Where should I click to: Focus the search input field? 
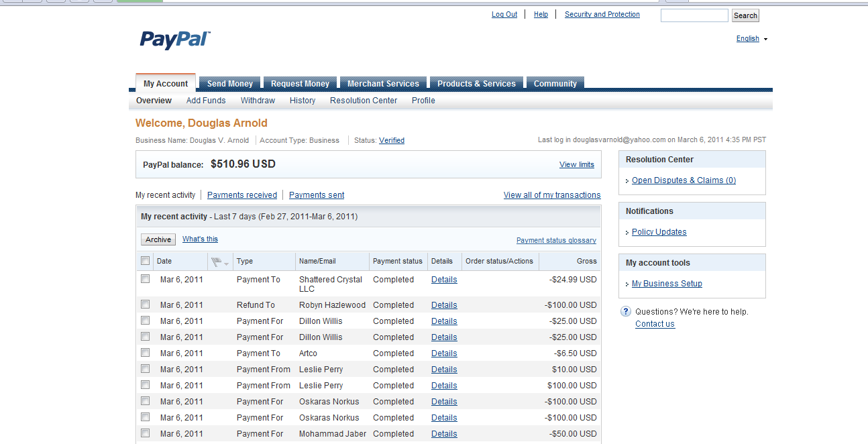click(694, 15)
